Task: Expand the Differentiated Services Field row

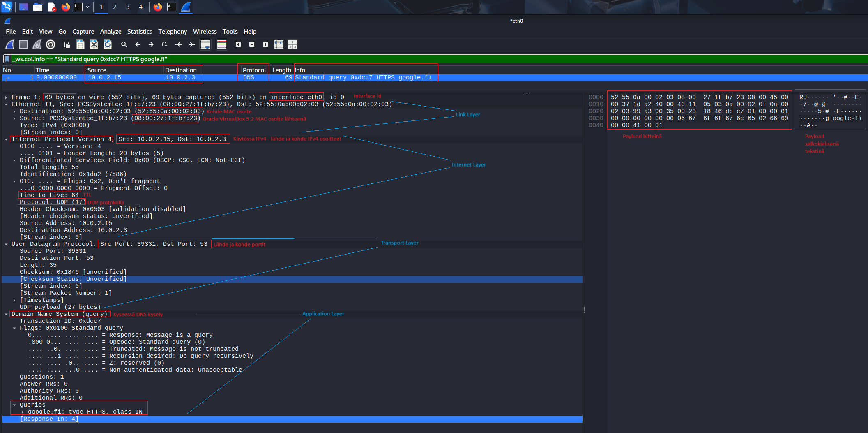Action: [14, 160]
